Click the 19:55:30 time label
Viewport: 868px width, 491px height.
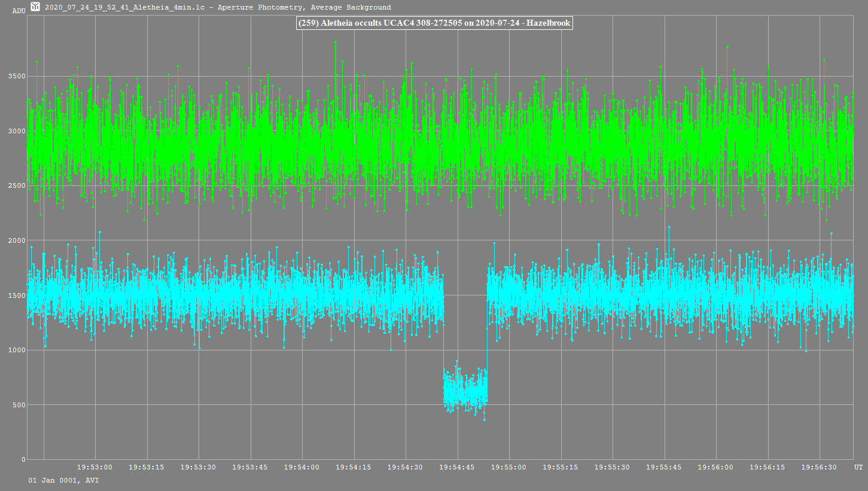(613, 467)
